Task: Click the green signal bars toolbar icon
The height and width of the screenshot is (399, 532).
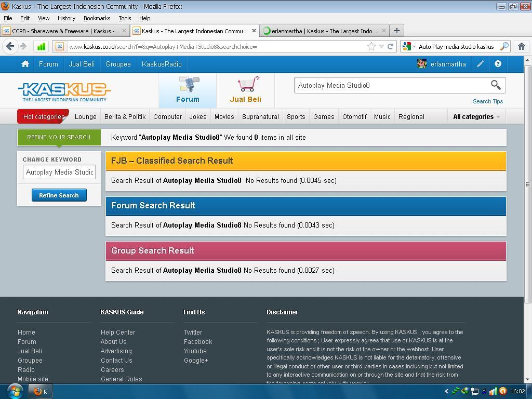Action: (x=41, y=46)
